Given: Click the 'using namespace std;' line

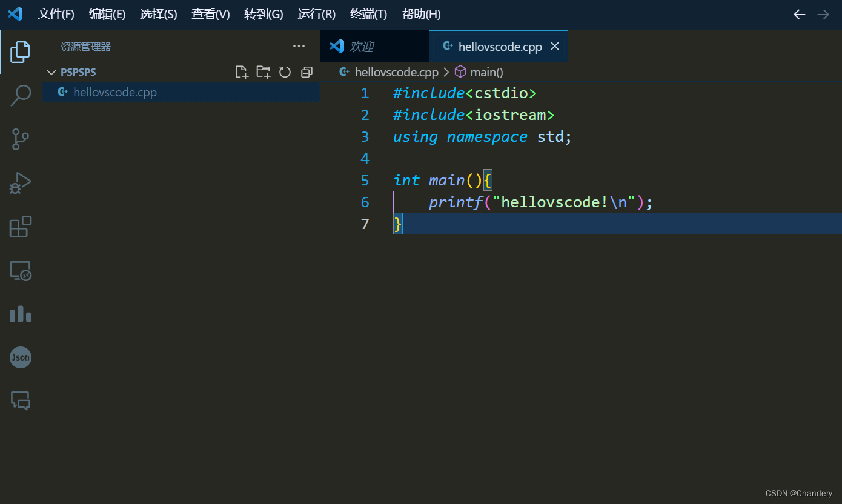Looking at the screenshot, I should click(482, 137).
